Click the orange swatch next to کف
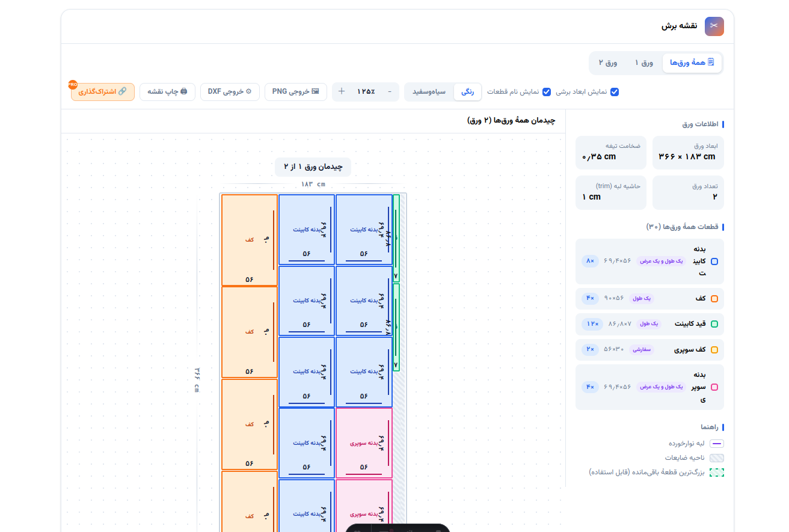789x532 pixels. click(x=714, y=298)
